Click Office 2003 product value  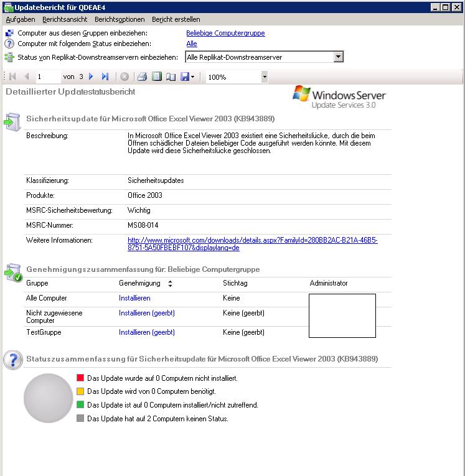(x=145, y=195)
